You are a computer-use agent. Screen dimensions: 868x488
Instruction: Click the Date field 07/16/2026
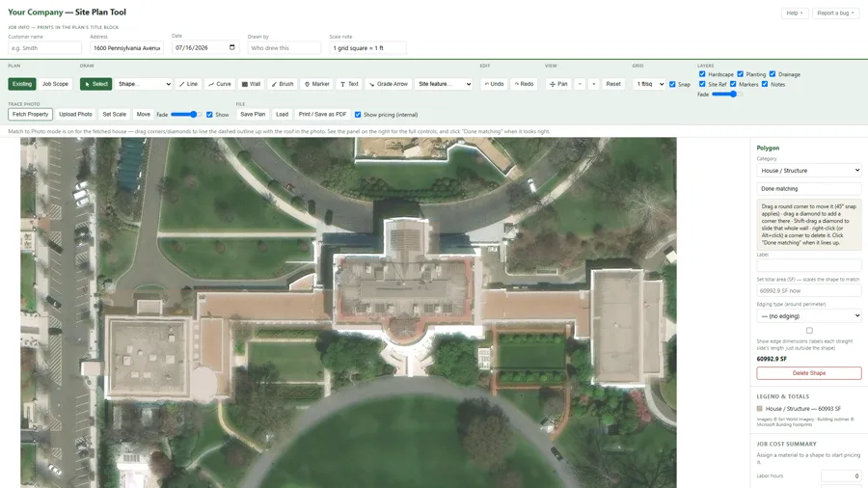coord(204,47)
